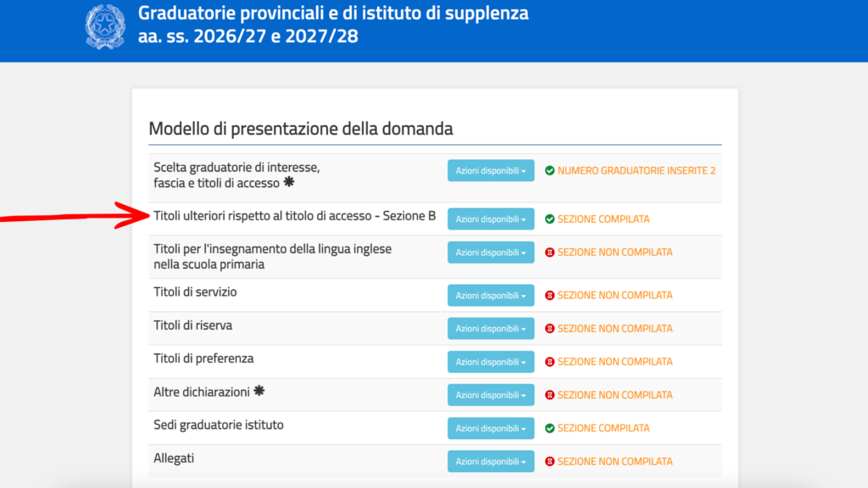Open Azioni disponibili dropdown for Titoli di servizio

point(491,296)
